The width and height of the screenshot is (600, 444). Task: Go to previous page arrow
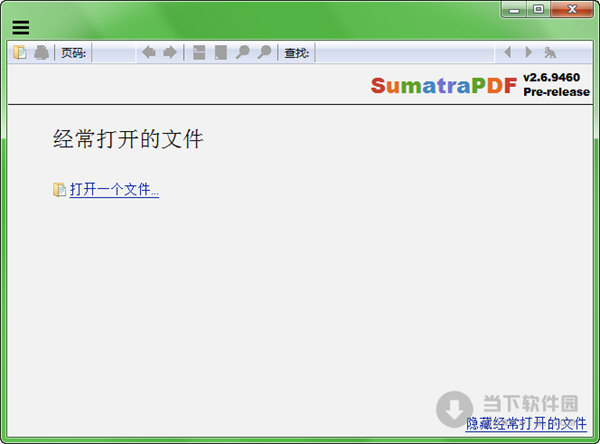click(148, 52)
